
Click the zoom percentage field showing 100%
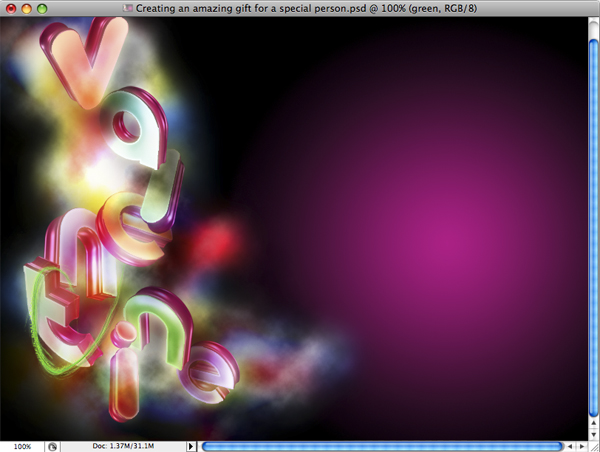pos(23,446)
